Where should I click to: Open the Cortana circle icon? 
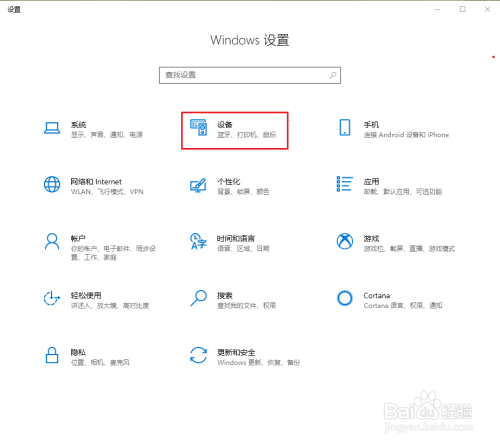coord(345,298)
